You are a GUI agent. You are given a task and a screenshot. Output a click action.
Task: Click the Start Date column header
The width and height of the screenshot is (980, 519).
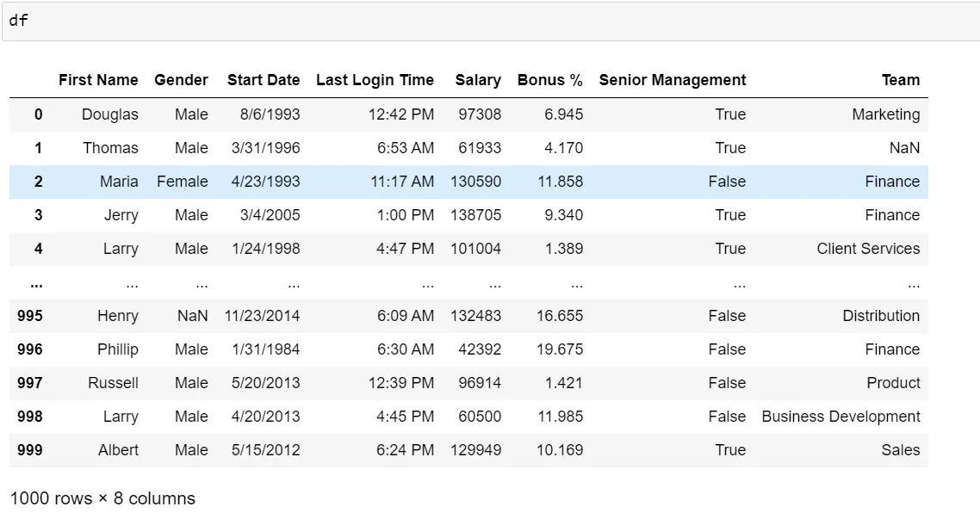click(264, 80)
